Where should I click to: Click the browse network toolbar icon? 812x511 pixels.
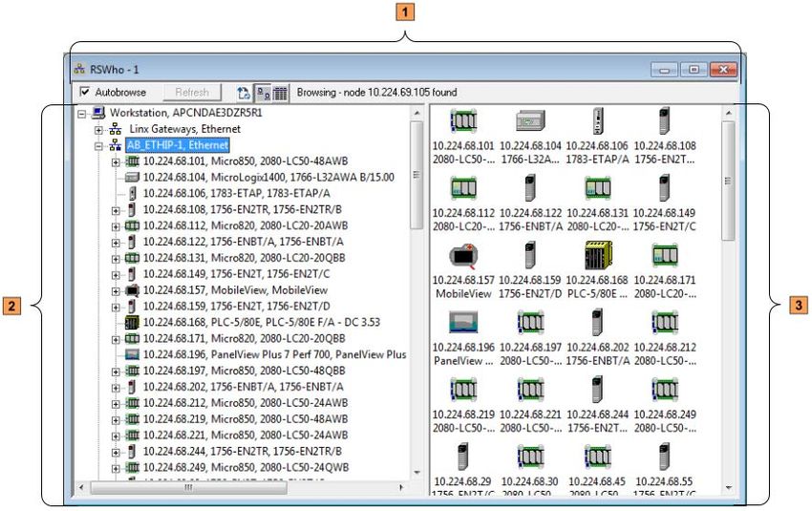click(x=244, y=94)
